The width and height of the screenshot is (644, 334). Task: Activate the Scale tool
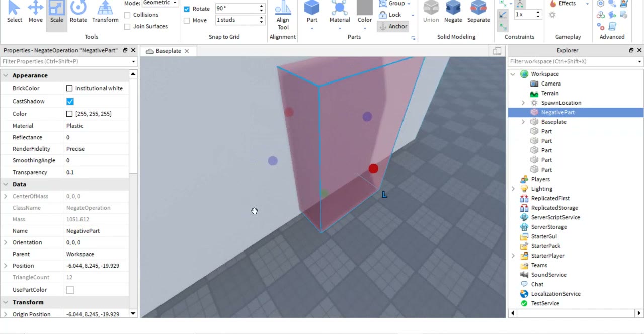57,12
